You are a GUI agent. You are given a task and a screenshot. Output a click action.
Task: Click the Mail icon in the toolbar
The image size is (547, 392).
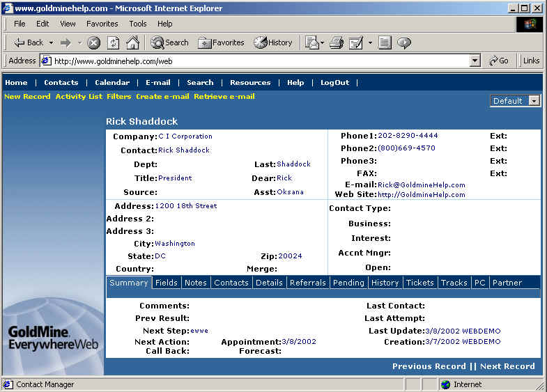(x=311, y=42)
